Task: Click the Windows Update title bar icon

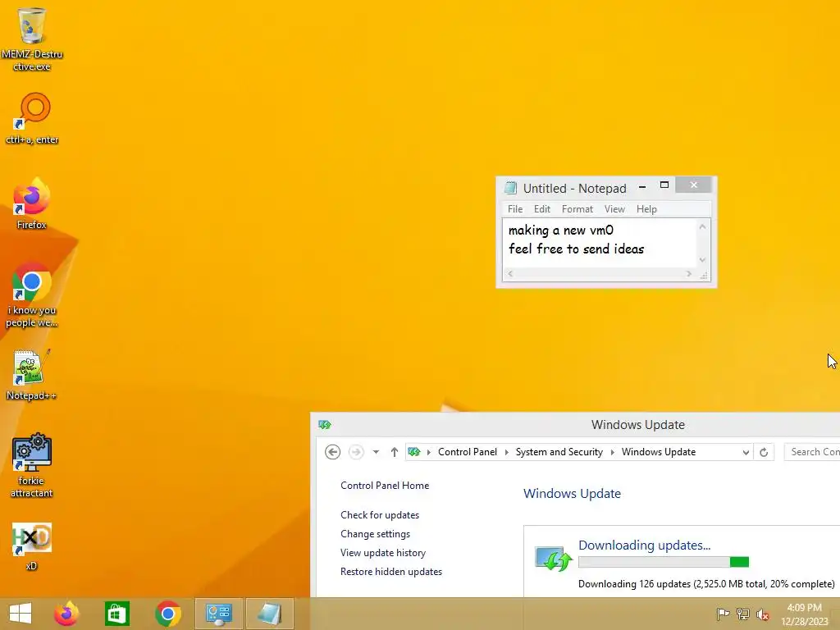Action: 325,425
